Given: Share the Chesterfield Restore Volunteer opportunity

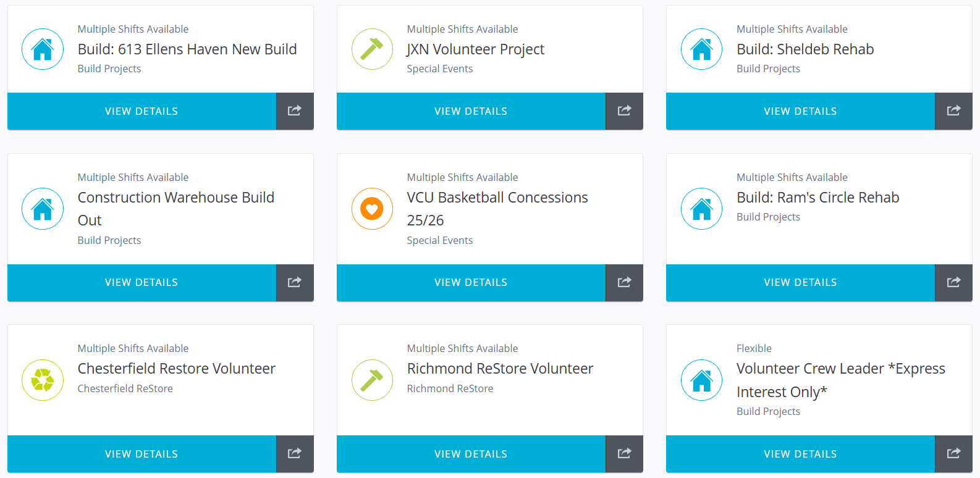Looking at the screenshot, I should (x=295, y=454).
